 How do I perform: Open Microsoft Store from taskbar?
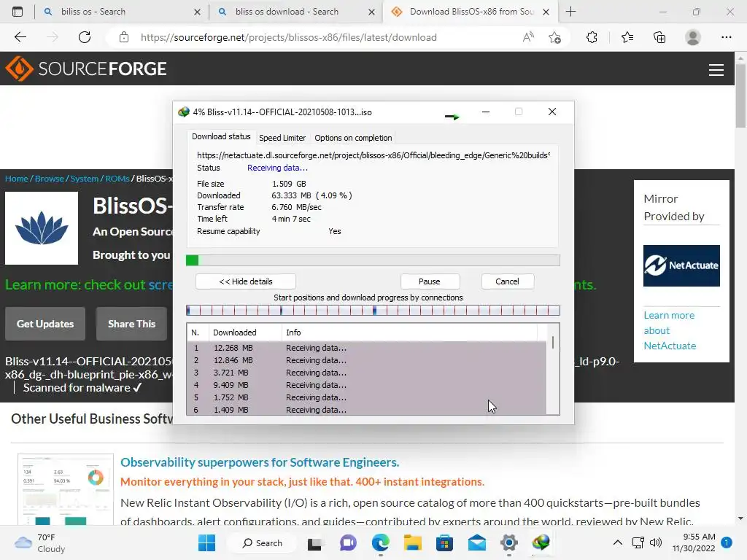pos(444,542)
